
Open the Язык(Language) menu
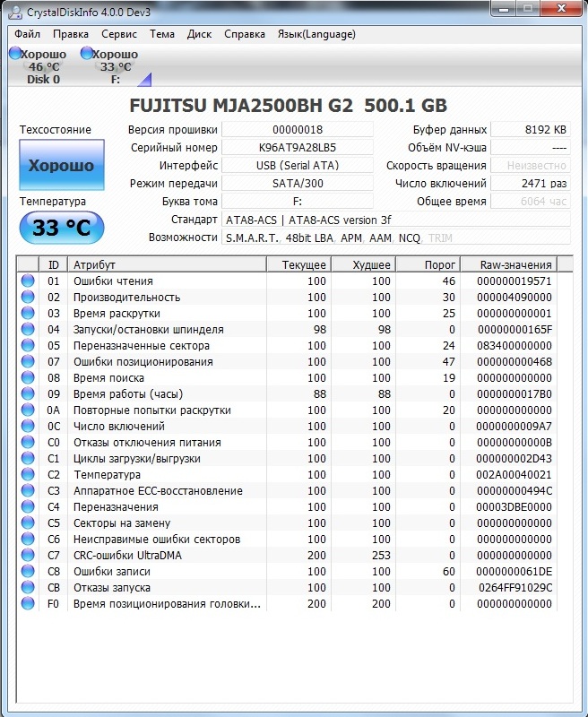coord(317,34)
